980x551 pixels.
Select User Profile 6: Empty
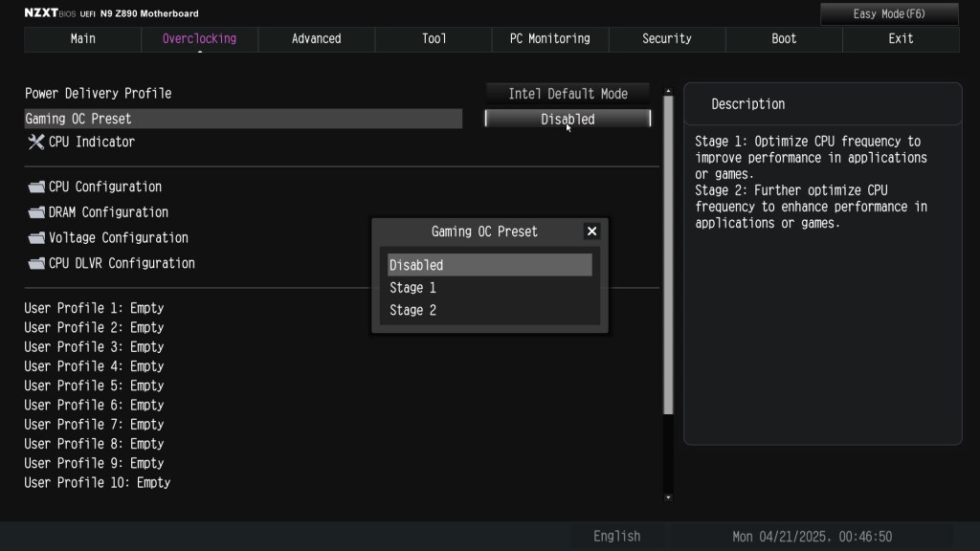[94, 405]
